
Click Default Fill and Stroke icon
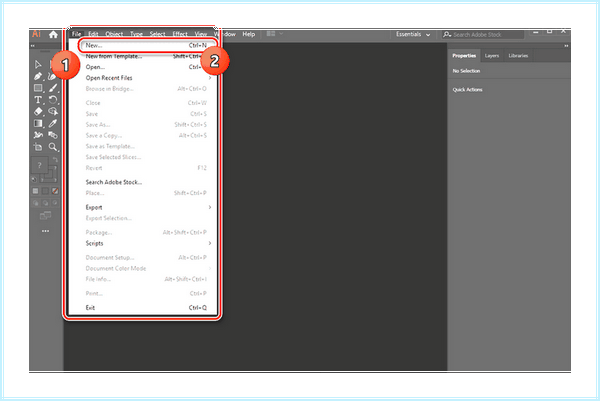[34, 179]
